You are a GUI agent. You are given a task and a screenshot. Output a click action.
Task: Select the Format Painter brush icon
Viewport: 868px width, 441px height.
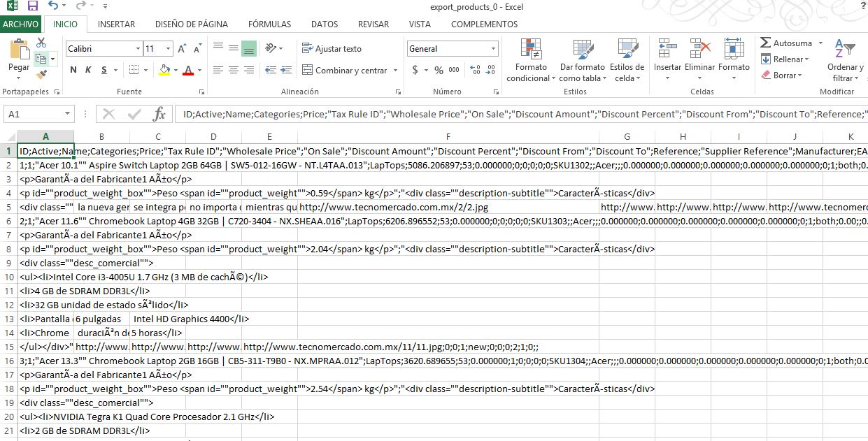[x=41, y=74]
